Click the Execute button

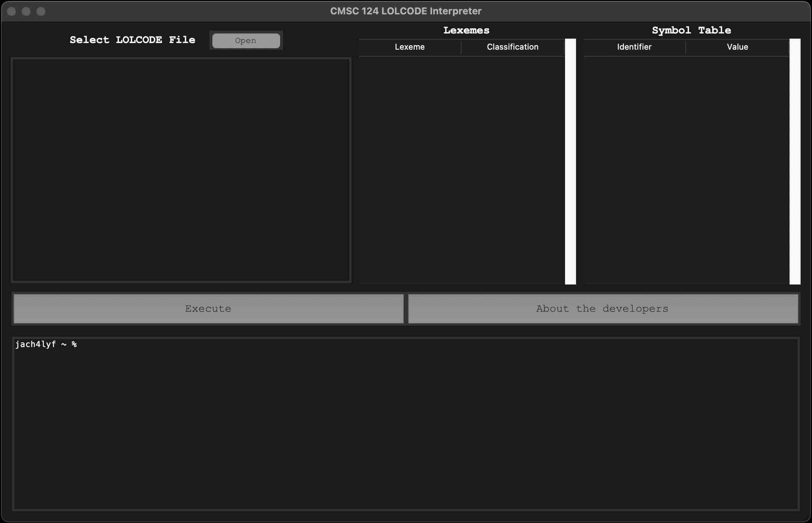208,308
